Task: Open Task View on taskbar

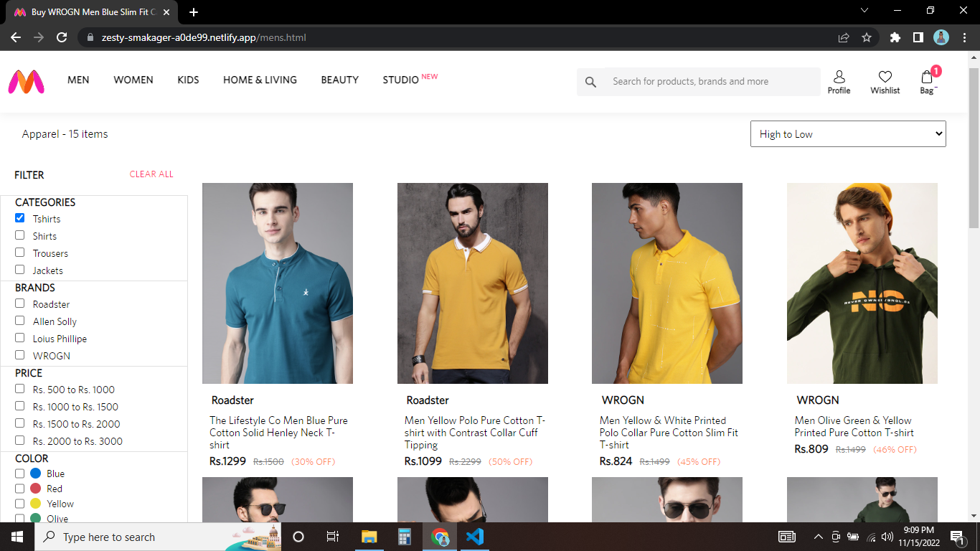Action: click(x=333, y=537)
